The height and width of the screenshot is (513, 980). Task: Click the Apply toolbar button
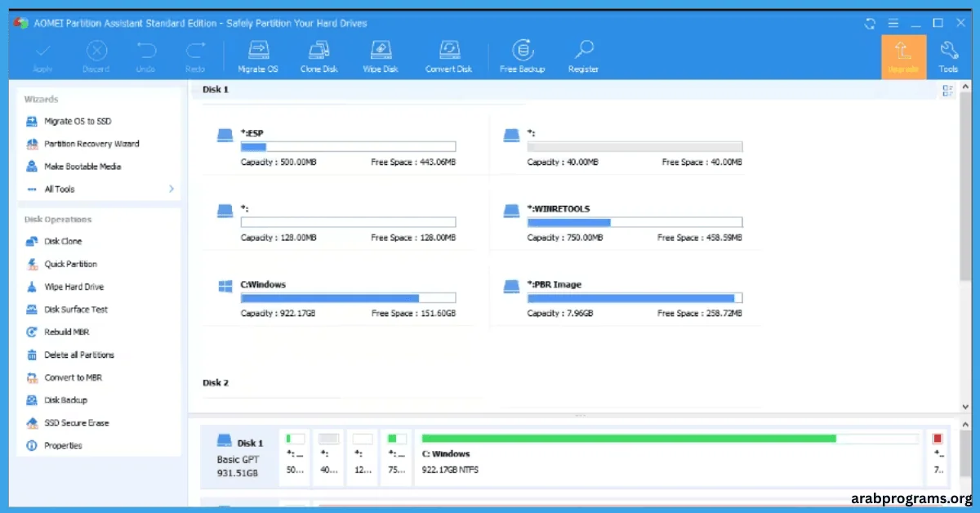tap(42, 56)
